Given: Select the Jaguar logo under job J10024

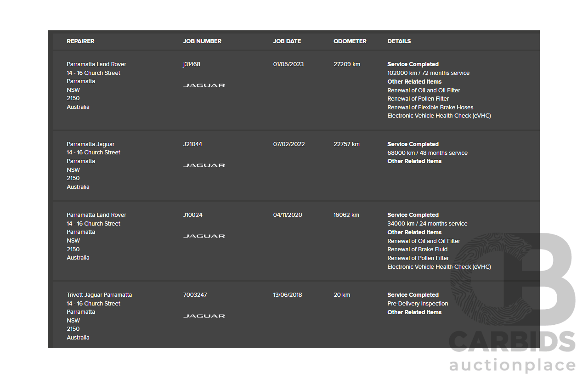Looking at the screenshot, I should coord(204,236).
